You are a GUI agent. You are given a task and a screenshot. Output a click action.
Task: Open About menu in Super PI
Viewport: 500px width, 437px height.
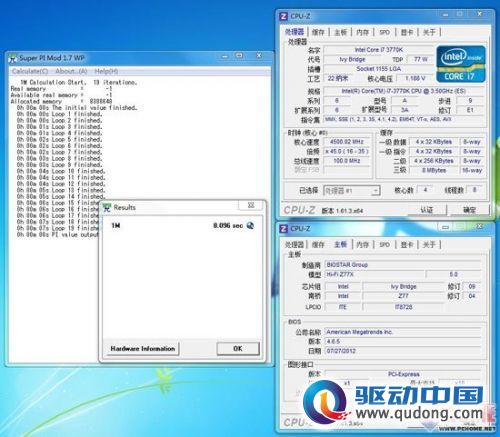[71, 71]
